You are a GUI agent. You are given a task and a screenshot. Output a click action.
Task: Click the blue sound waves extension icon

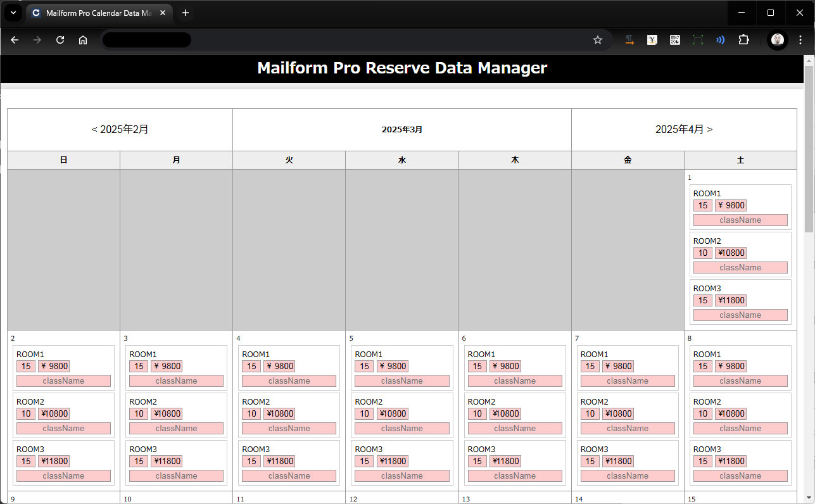[x=720, y=40]
